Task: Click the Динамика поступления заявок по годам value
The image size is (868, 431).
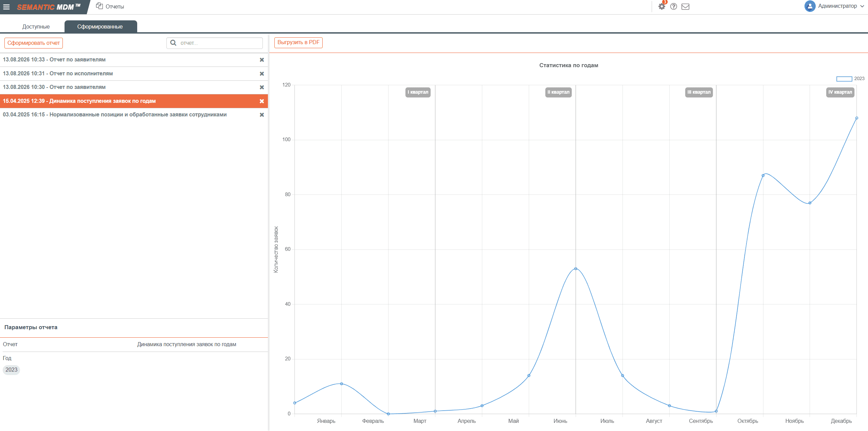Action: pyautogui.click(x=187, y=344)
